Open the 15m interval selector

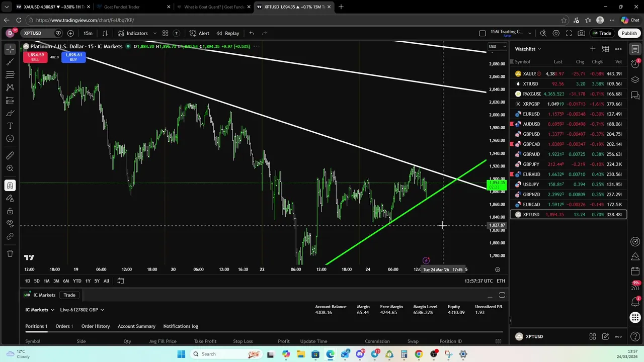[88, 33]
